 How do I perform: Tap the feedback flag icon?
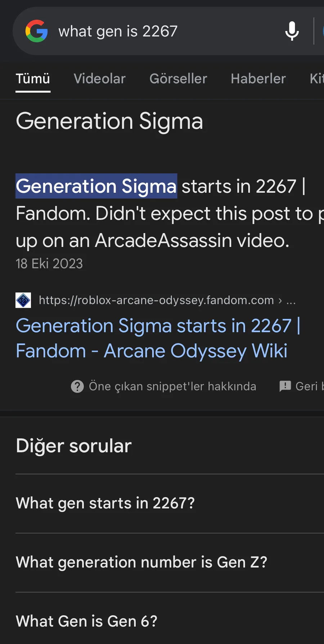pos(285,386)
